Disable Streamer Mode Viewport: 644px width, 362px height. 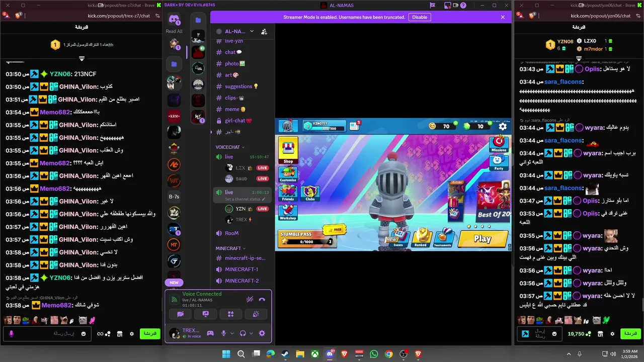[420, 17]
